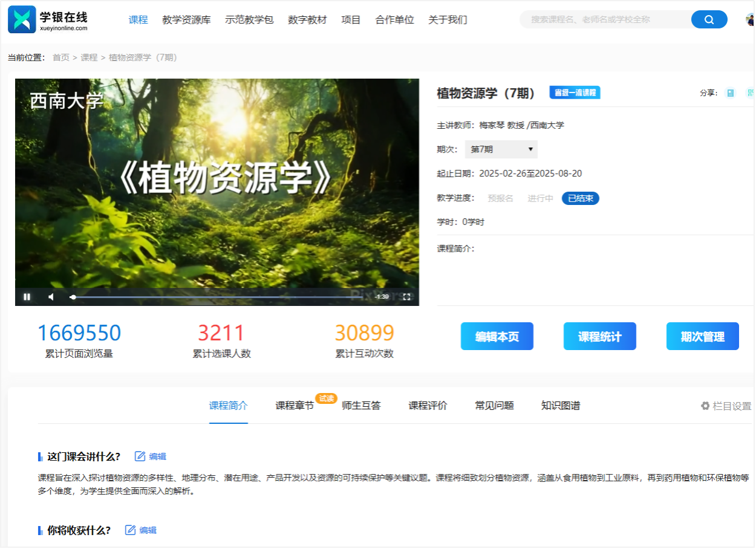Click the 学银在线 logo
The height and width of the screenshot is (549, 756).
pos(48,19)
